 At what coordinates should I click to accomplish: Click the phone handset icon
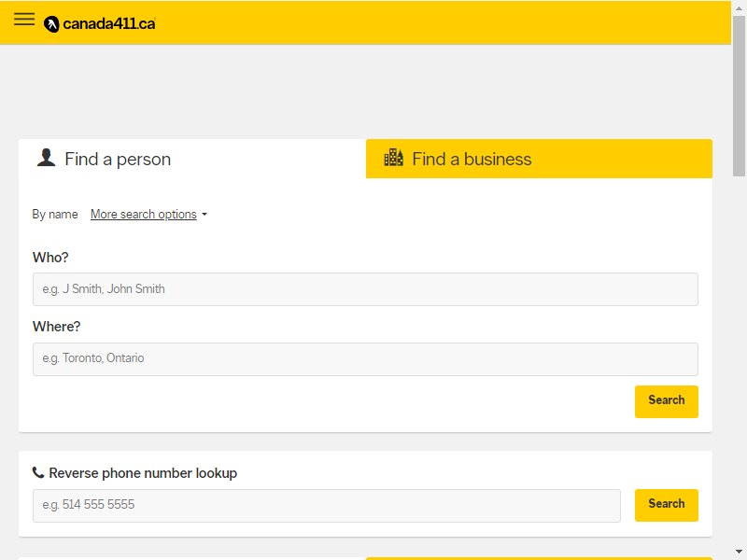(x=38, y=472)
